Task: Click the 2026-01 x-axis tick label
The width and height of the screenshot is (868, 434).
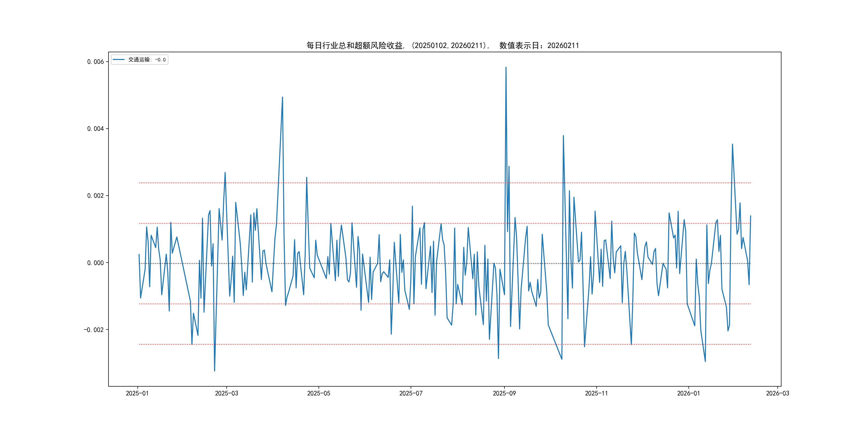Action: [689, 393]
